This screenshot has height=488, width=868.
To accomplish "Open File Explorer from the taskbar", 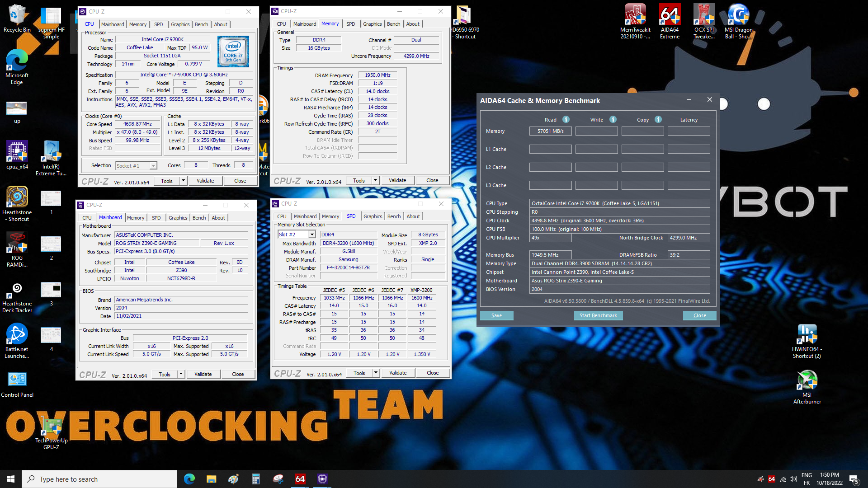I will coord(211,479).
